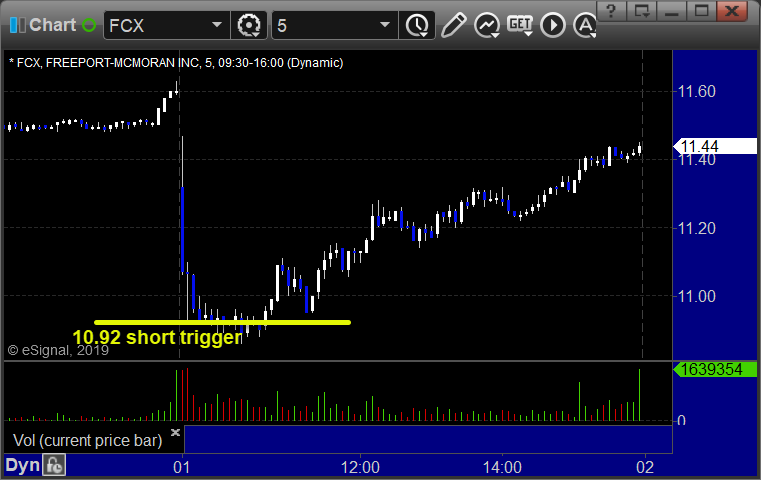Click the detach window button
The height and width of the screenshot is (480, 761).
tap(642, 11)
